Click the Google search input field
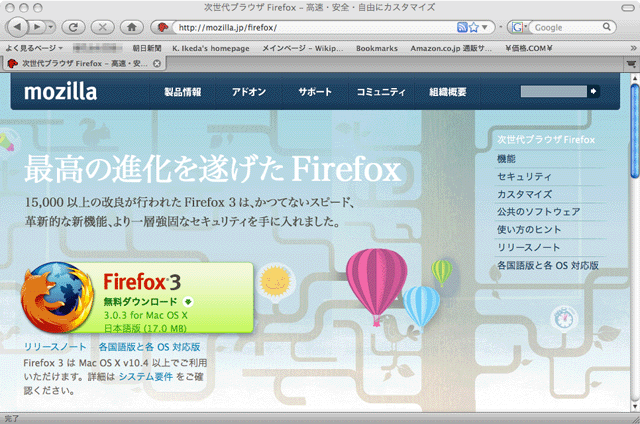 [x=567, y=27]
